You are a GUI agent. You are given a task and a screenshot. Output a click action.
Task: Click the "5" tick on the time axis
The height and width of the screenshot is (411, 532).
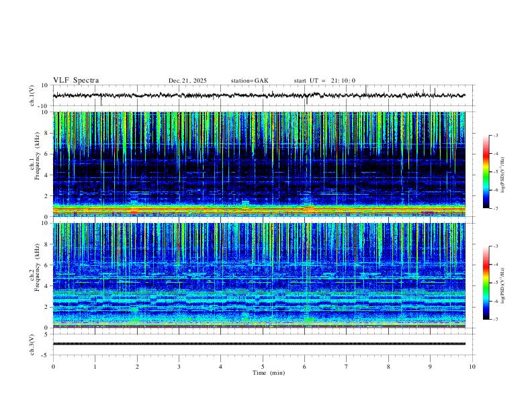tap(263, 367)
